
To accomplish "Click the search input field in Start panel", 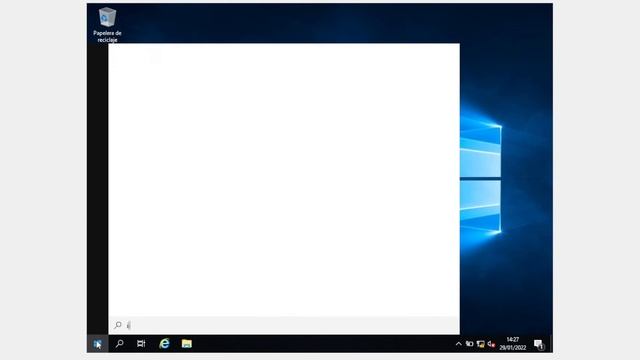I will 284,325.
